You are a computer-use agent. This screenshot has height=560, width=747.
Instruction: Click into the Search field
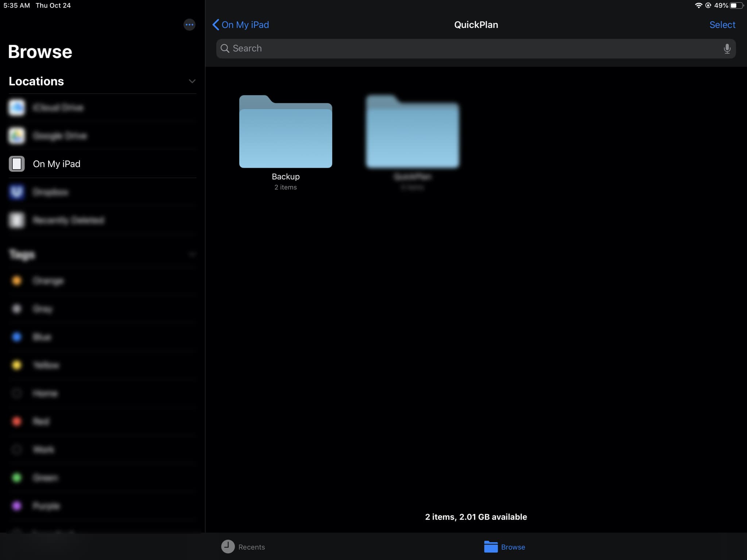click(474, 49)
